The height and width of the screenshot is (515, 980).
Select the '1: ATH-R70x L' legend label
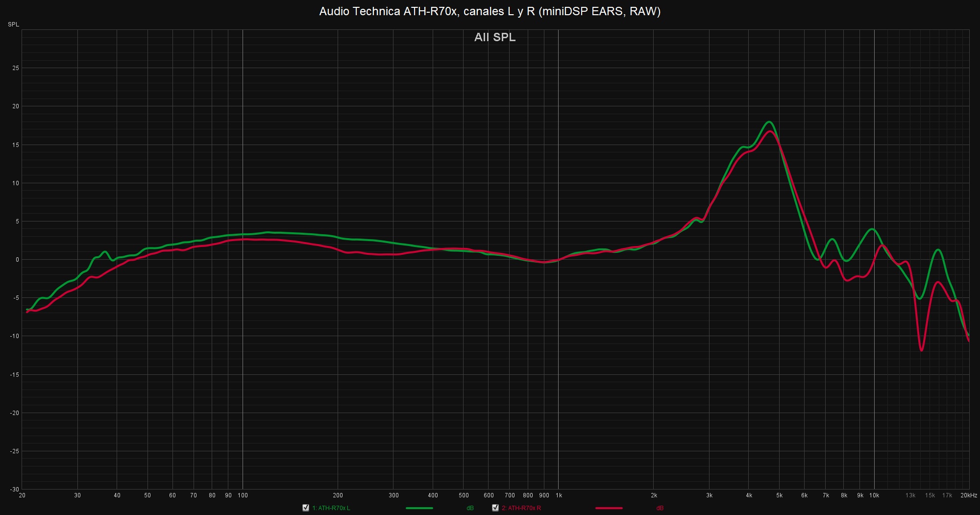tap(331, 508)
